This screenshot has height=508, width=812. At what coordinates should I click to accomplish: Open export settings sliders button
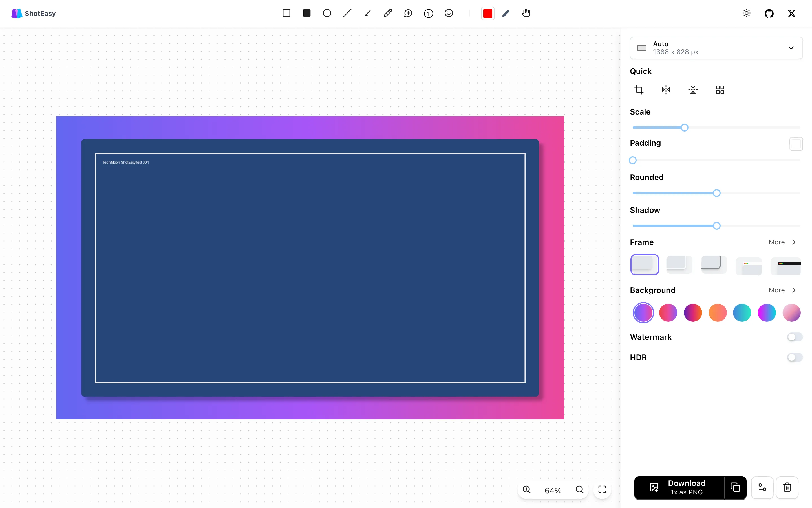tap(762, 487)
